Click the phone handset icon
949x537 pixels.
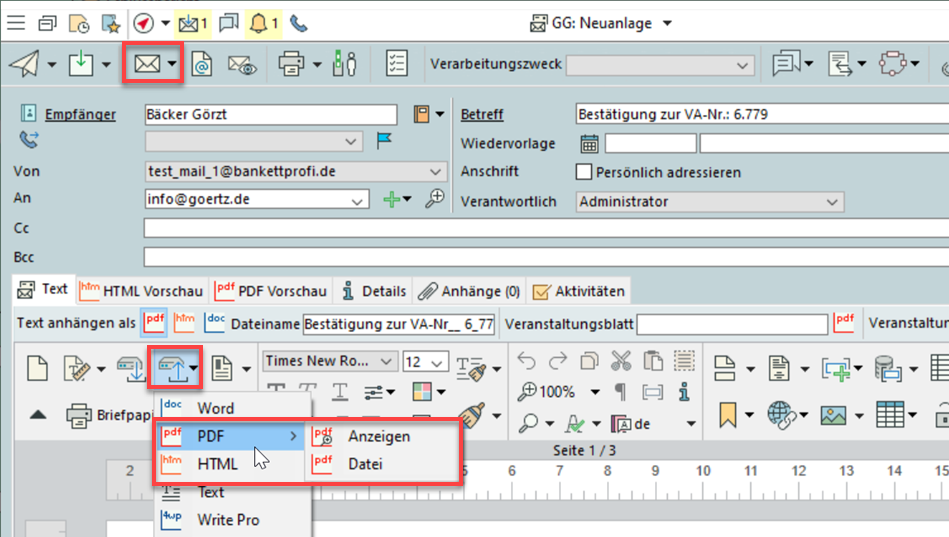298,23
